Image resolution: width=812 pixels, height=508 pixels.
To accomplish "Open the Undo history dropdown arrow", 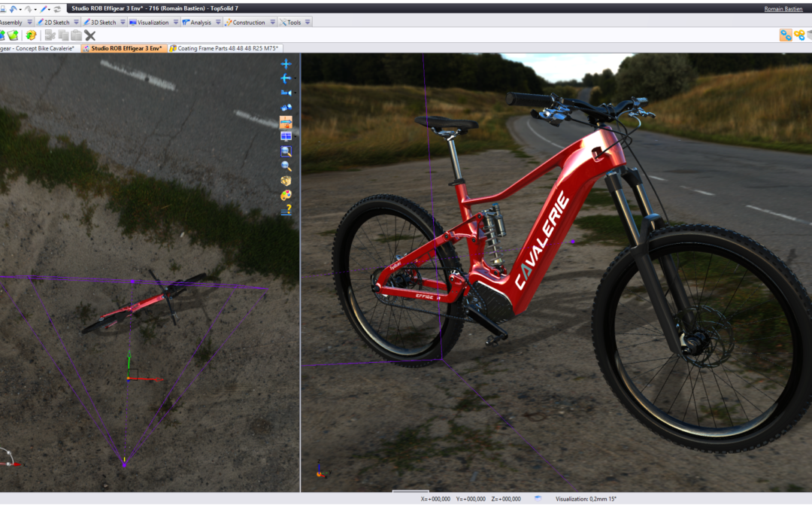I will pos(20,9).
